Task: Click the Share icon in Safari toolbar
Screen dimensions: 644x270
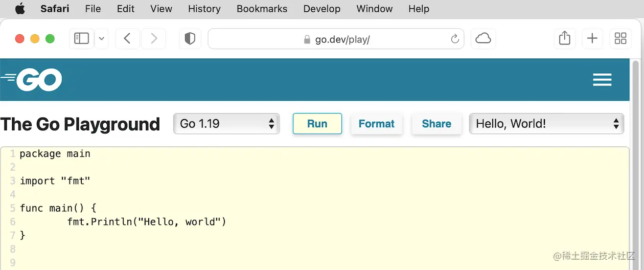Action: tap(565, 39)
